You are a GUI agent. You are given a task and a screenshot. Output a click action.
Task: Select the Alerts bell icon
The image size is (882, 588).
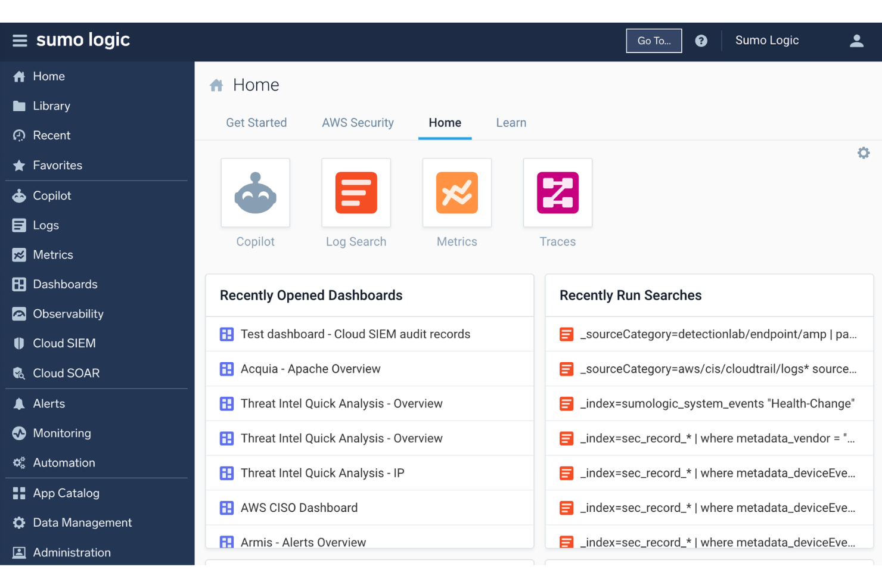tap(20, 403)
